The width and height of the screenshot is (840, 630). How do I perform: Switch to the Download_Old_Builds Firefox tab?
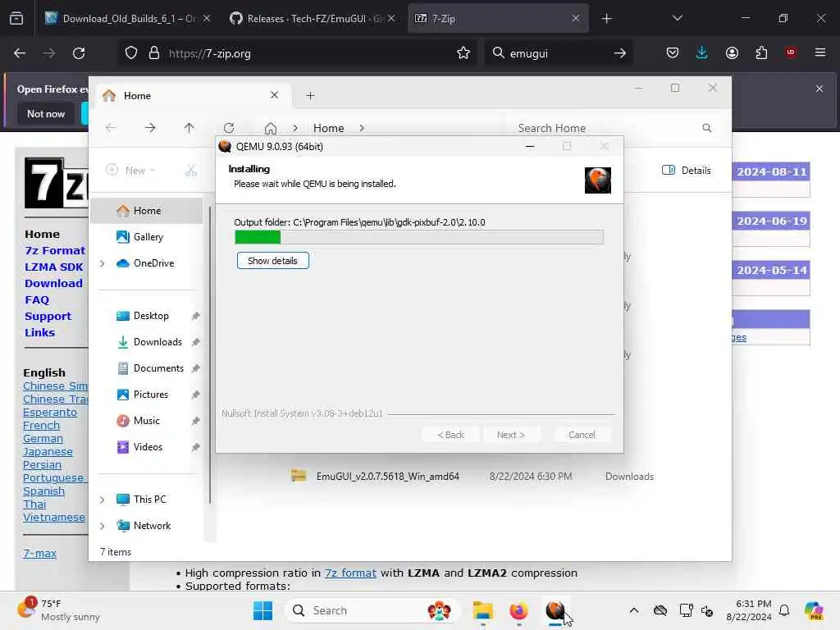coord(129,18)
